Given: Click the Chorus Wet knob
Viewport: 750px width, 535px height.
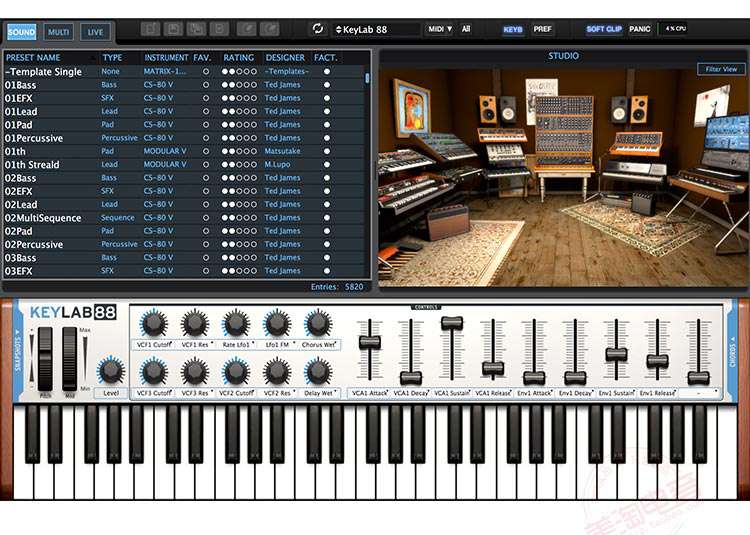Looking at the screenshot, I should point(317,323).
